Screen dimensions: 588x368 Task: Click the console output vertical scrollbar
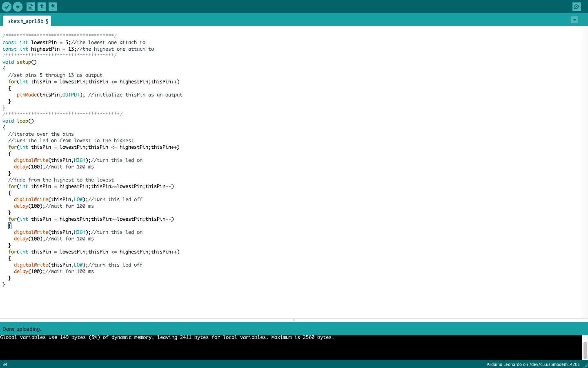(x=585, y=350)
